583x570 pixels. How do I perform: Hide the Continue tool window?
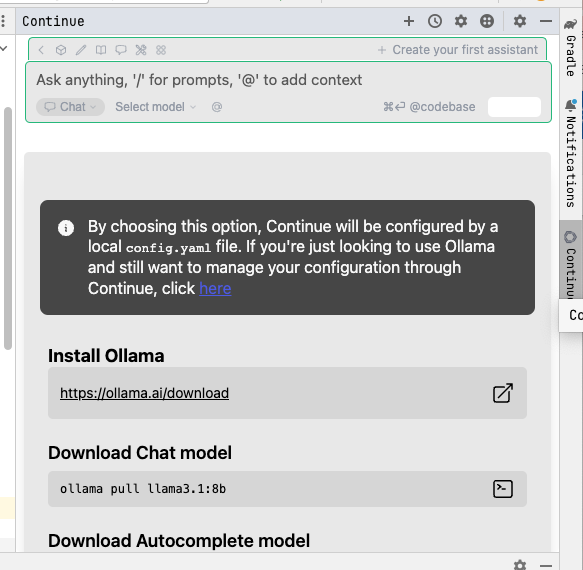click(x=545, y=21)
